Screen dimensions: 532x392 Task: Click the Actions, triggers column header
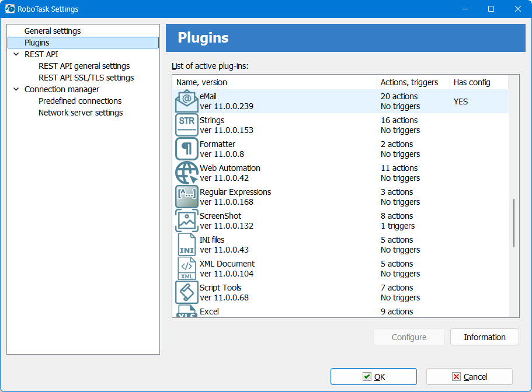coord(413,82)
